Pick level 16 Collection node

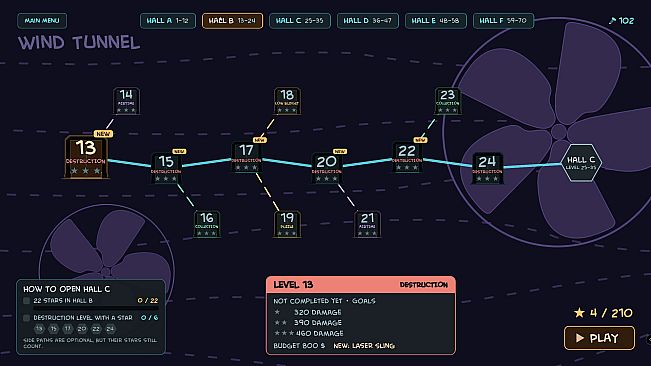[x=206, y=224]
